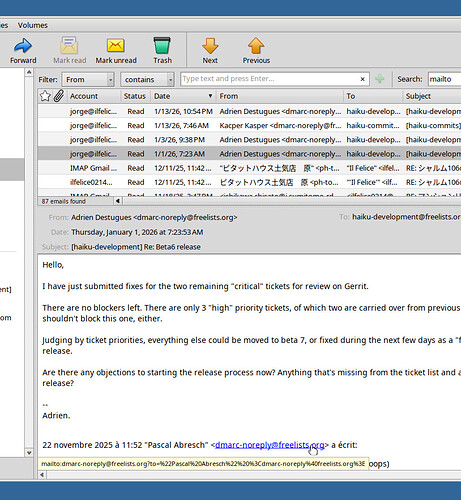The height and width of the screenshot is (500, 461).
Task: Open the From filter field dropdown
Action: coord(88,80)
